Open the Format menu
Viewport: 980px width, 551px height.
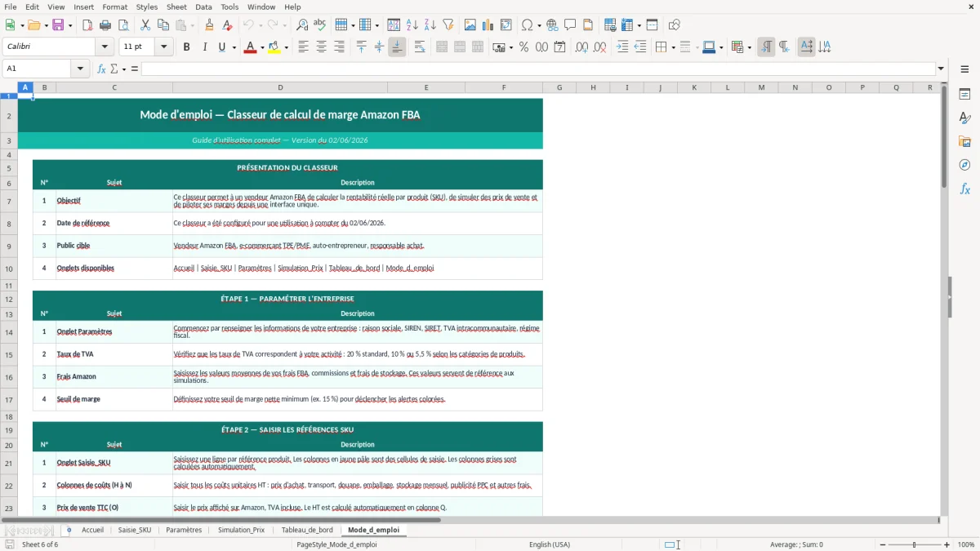pyautogui.click(x=115, y=7)
